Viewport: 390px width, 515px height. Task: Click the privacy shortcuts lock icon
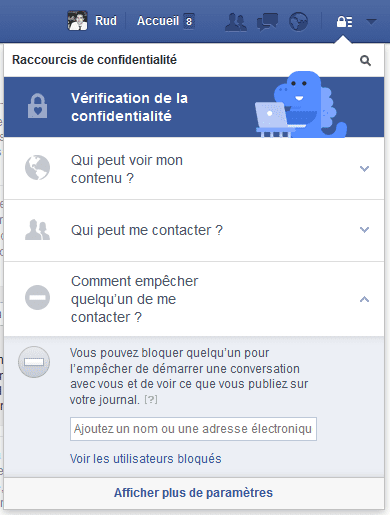point(344,22)
